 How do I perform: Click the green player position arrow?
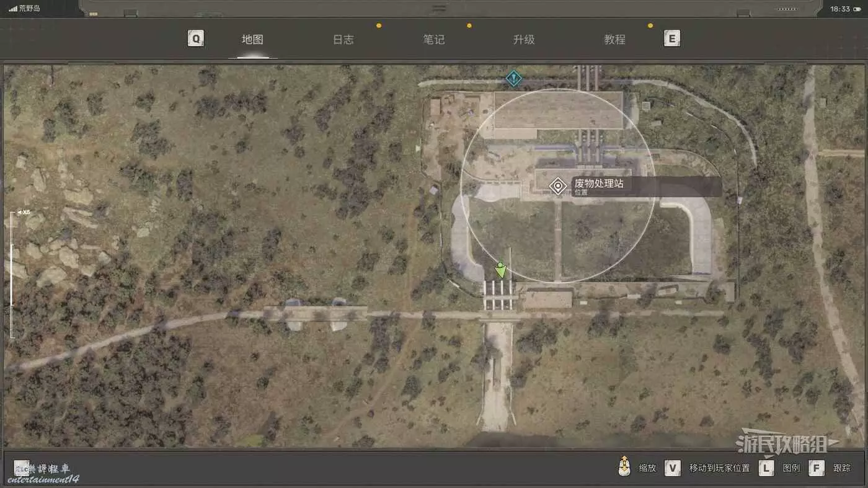(x=501, y=270)
